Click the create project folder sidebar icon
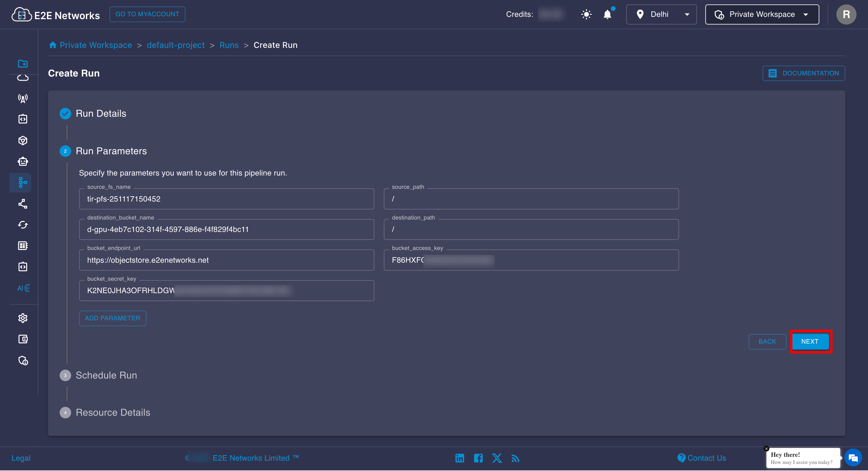Viewport: 868px width, 471px height. pyautogui.click(x=22, y=64)
